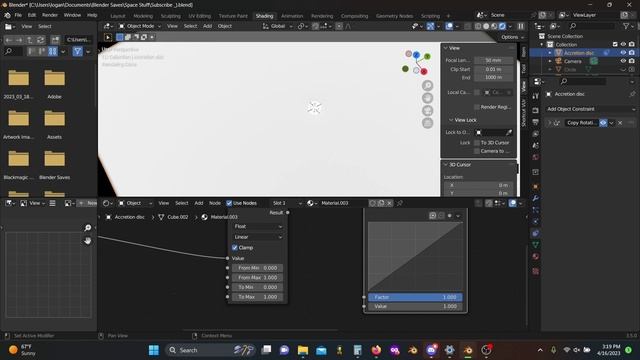Toggle Collection exclude checkbox in outliner
Screen dimensions: 640x360
615,44
